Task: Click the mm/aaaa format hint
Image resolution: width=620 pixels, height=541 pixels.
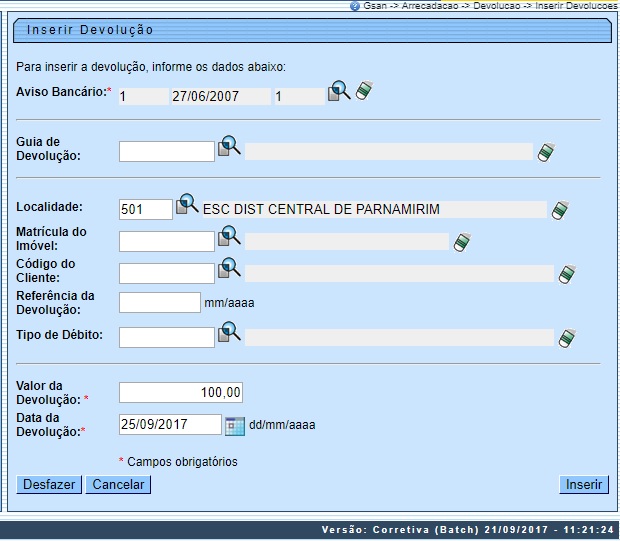Action: point(229,303)
